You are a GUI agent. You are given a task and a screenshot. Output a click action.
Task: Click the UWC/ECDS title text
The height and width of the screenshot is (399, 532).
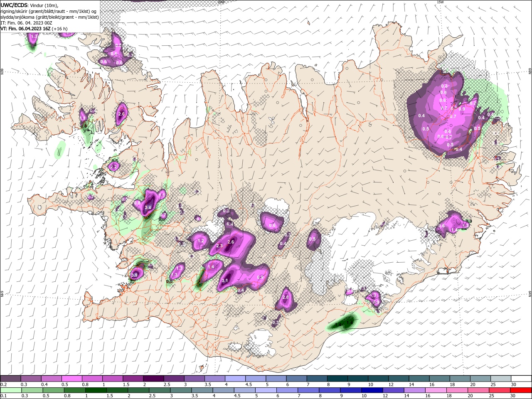[x=14, y=5]
